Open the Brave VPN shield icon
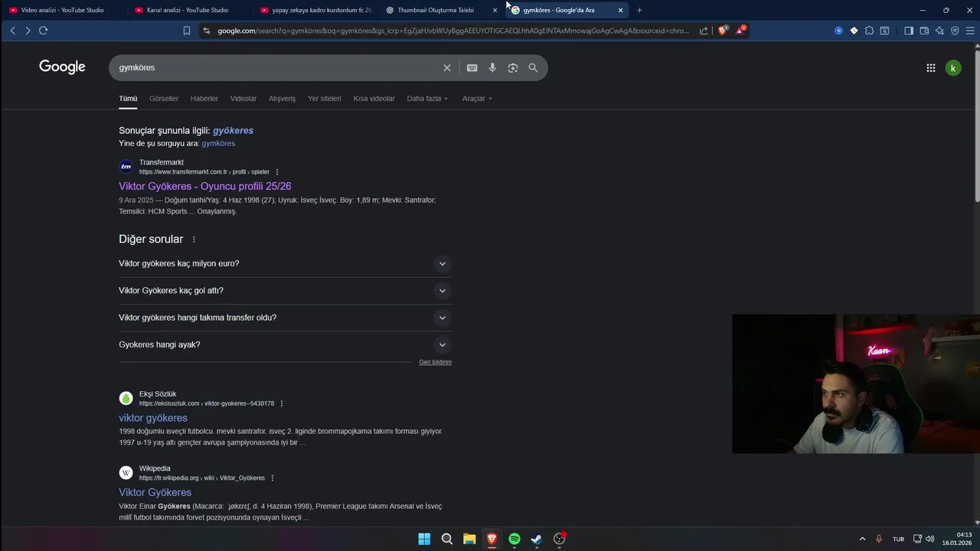This screenshot has height=551, width=980. [x=955, y=31]
